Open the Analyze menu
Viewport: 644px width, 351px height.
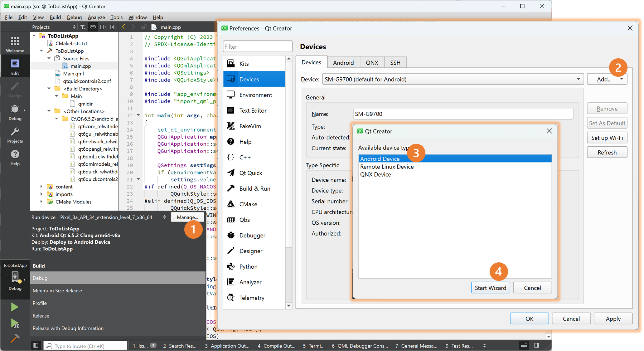point(96,17)
